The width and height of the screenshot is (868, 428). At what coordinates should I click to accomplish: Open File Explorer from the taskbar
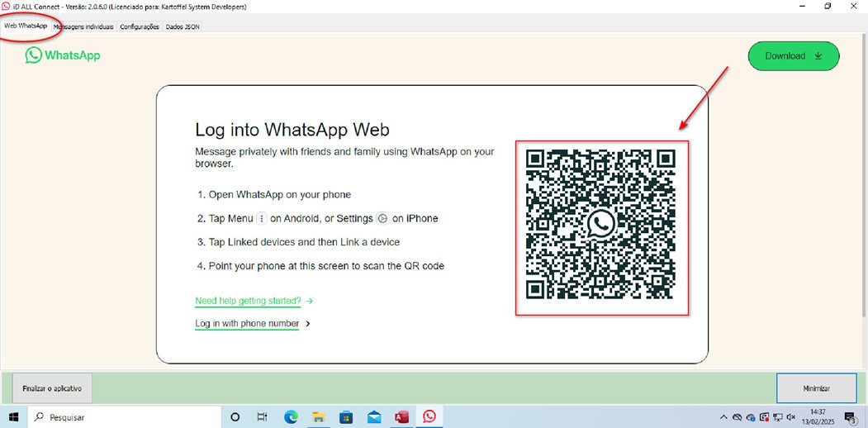tap(318, 417)
